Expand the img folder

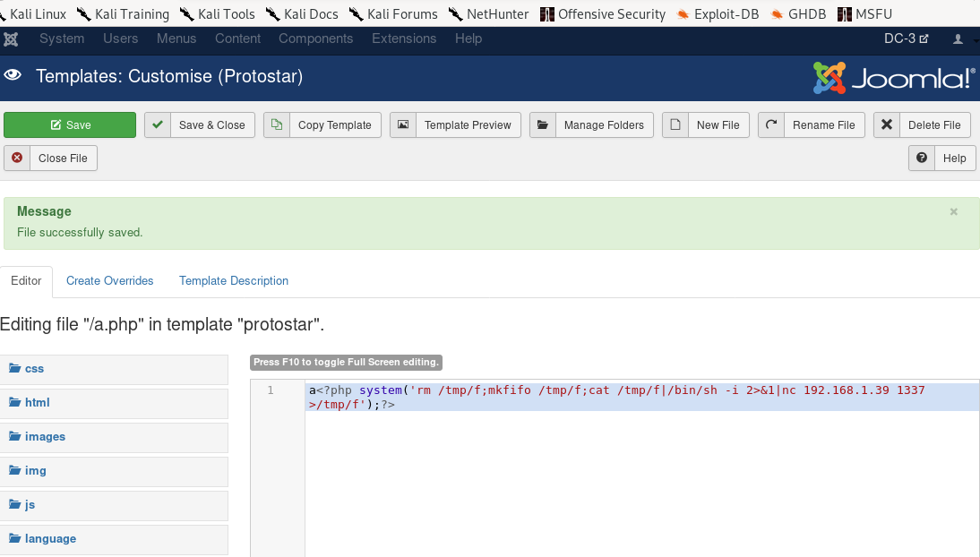[114, 471]
